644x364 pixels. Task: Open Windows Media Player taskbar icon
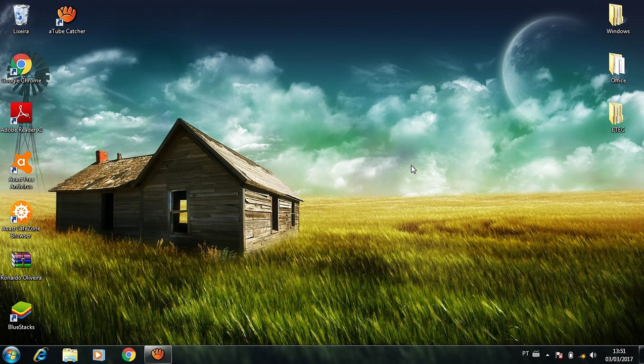[99, 355]
